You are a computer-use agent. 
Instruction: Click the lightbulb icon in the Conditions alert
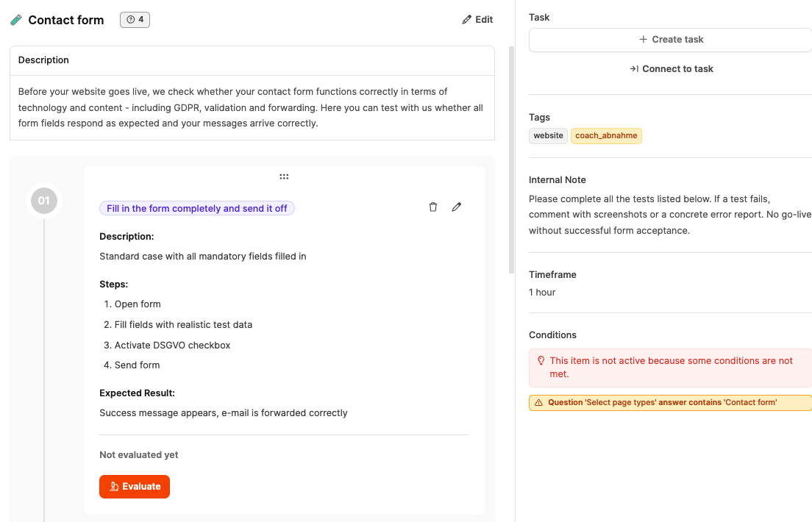point(541,361)
